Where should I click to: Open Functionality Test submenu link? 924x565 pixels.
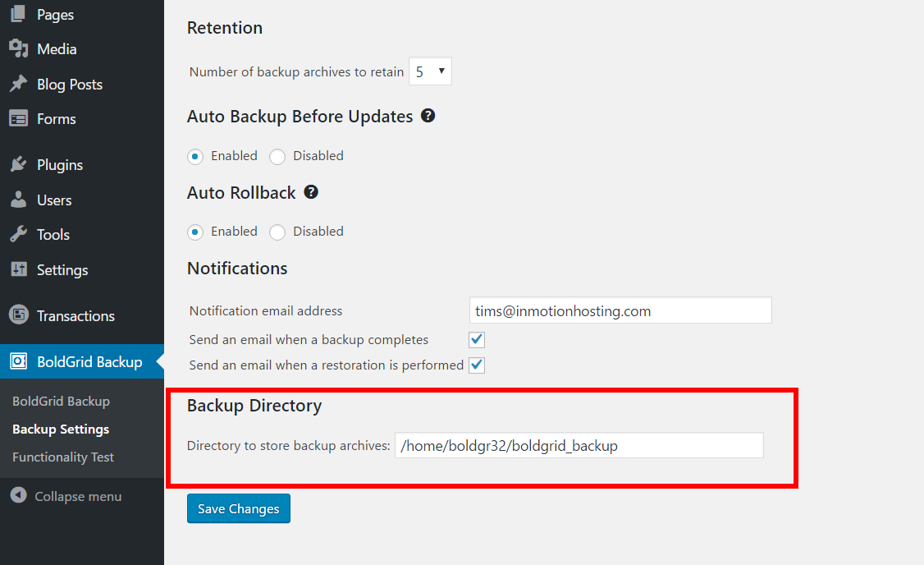[63, 457]
